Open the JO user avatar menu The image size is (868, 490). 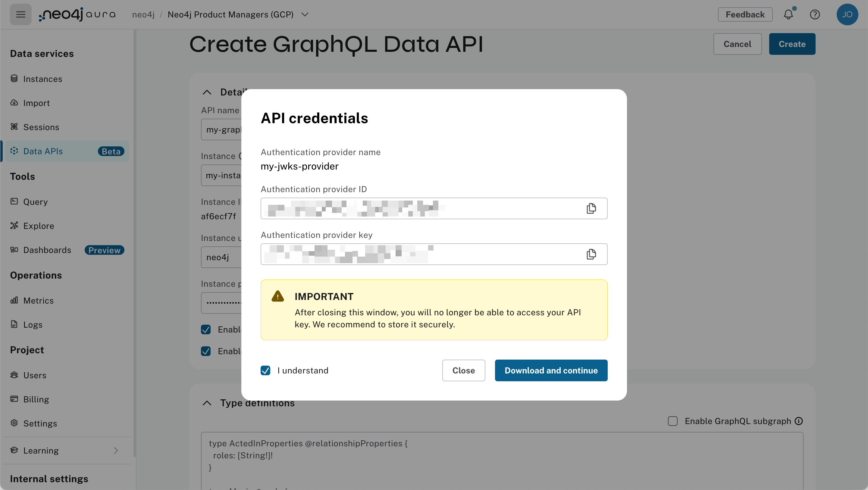point(847,14)
